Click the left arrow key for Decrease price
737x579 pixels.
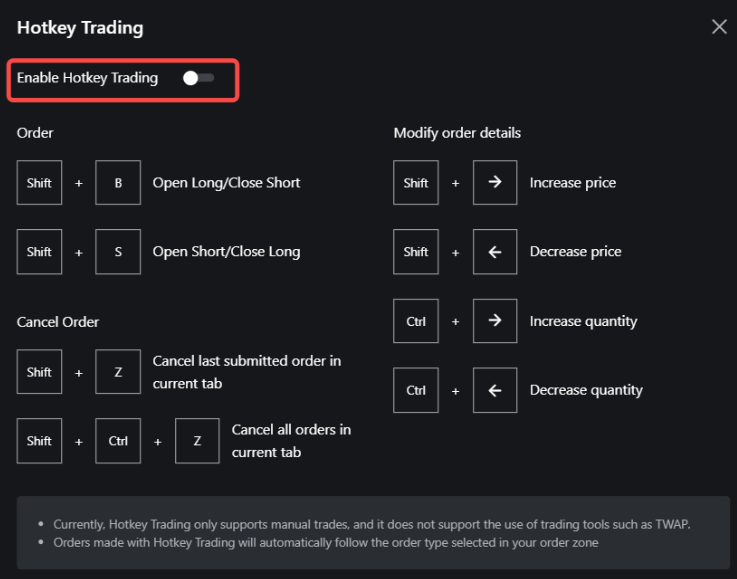(x=494, y=252)
